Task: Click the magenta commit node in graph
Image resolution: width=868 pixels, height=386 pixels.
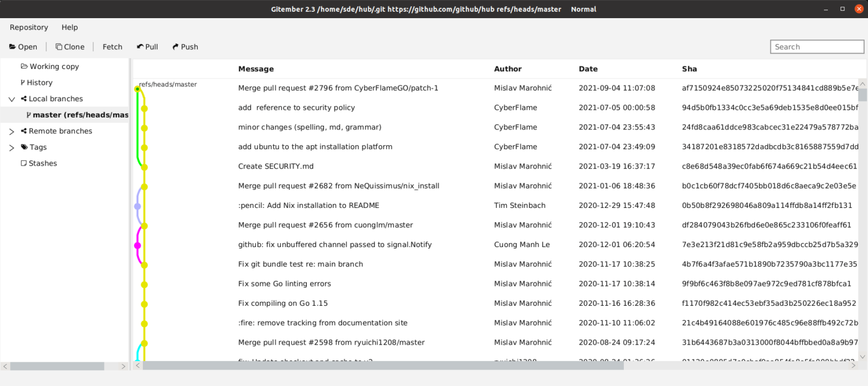Action: 137,245
